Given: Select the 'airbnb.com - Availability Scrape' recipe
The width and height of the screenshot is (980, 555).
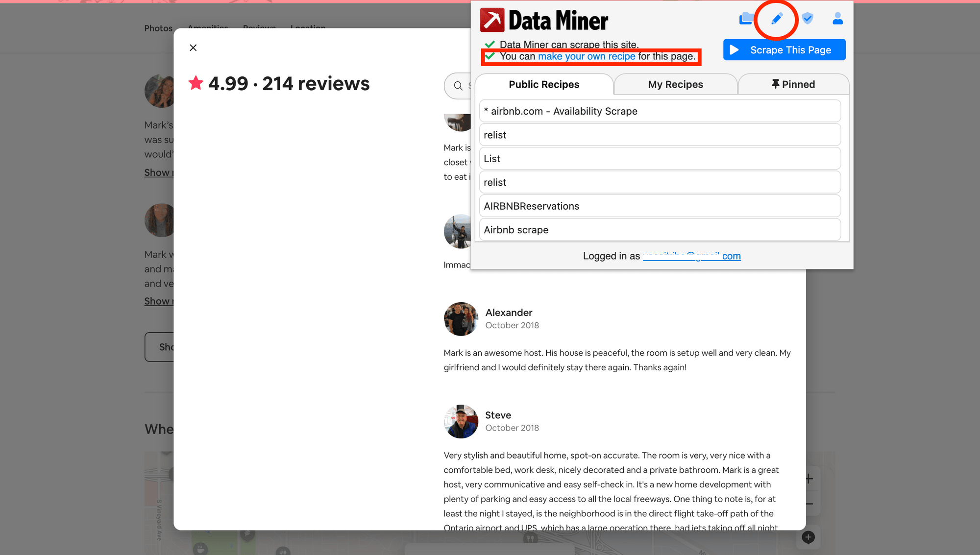Looking at the screenshot, I should pyautogui.click(x=660, y=111).
